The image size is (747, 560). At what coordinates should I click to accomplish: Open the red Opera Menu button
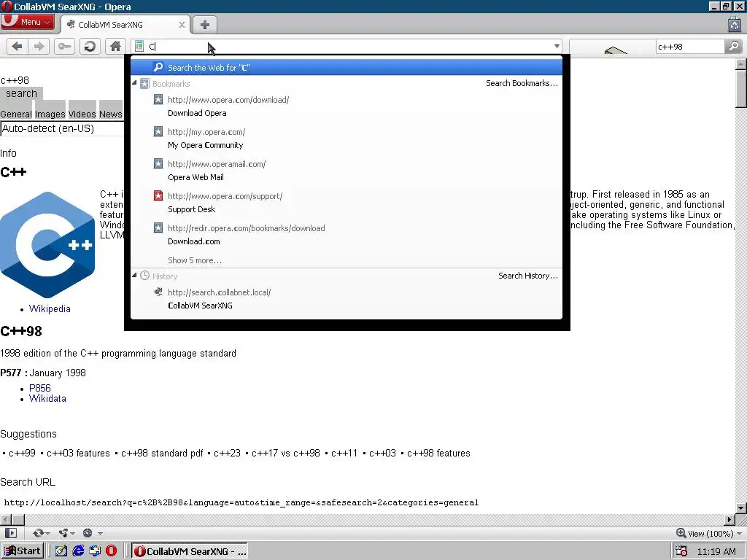28,22
